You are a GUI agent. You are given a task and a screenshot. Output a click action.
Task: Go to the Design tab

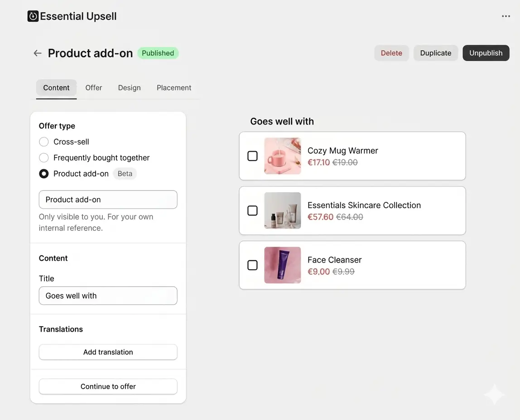click(130, 88)
